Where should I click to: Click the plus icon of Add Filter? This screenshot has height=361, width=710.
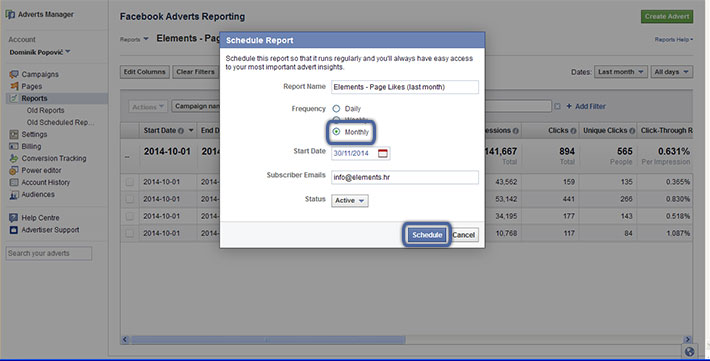(569, 106)
